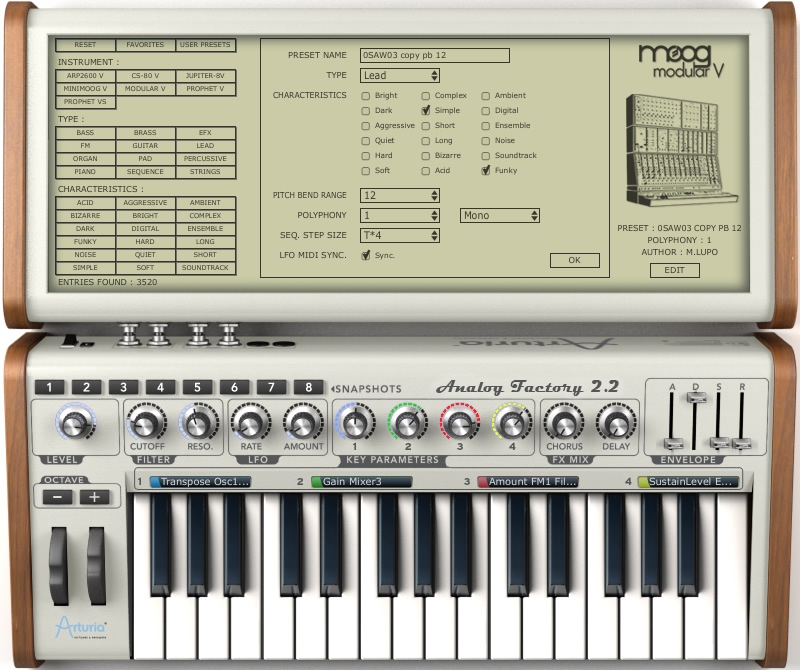Recall snapshot 7
This screenshot has width=800, height=670.
271,387
